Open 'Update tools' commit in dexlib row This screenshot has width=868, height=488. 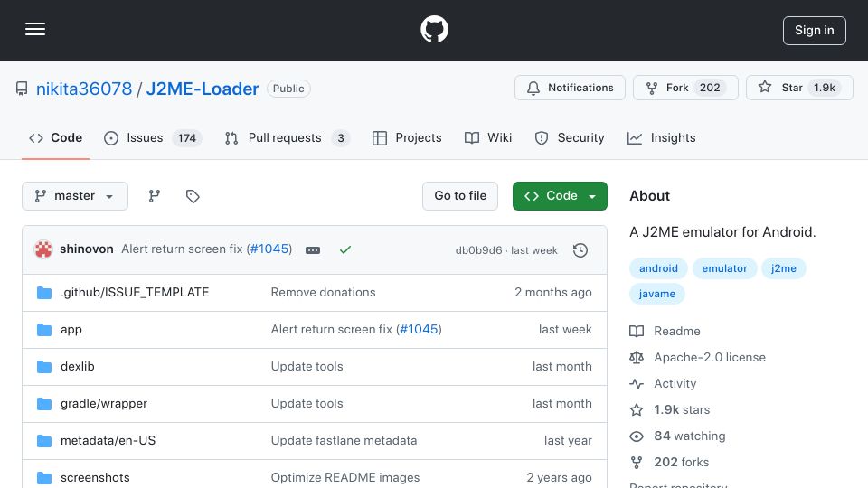(307, 366)
